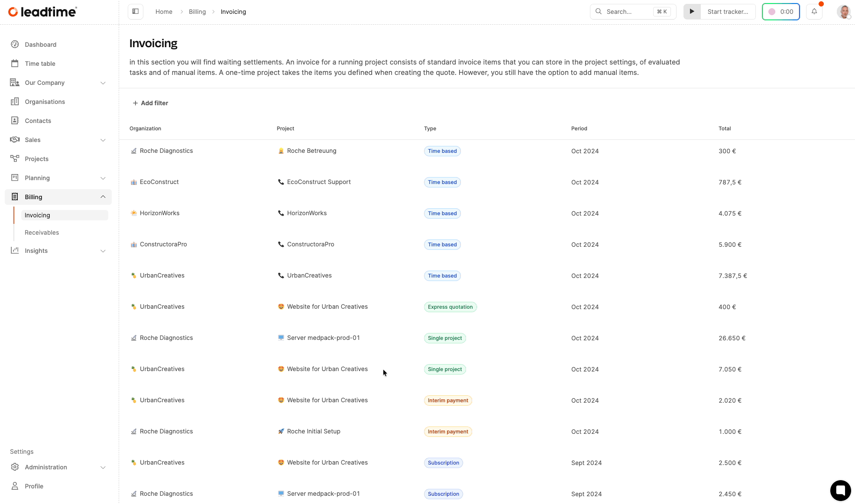
Task: Click the Time table calendar icon
Action: point(15,64)
